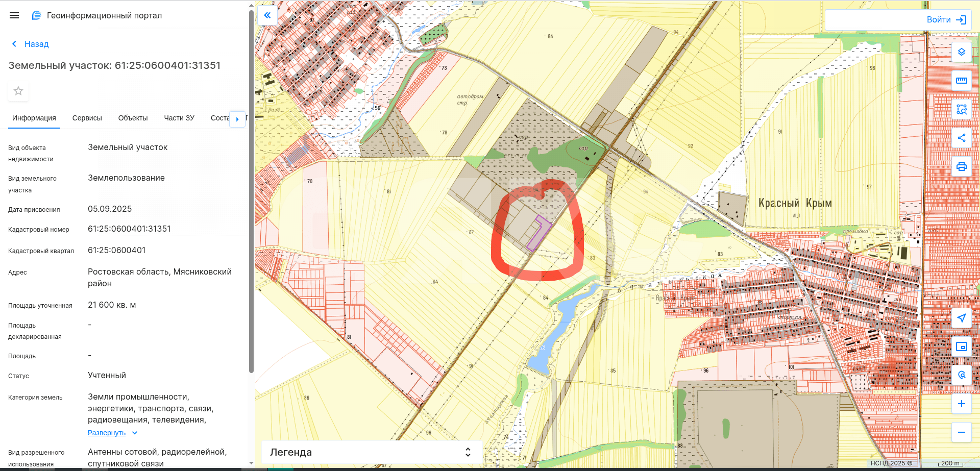Go back using Назад link
This screenshot has width=980, height=471.
point(31,44)
